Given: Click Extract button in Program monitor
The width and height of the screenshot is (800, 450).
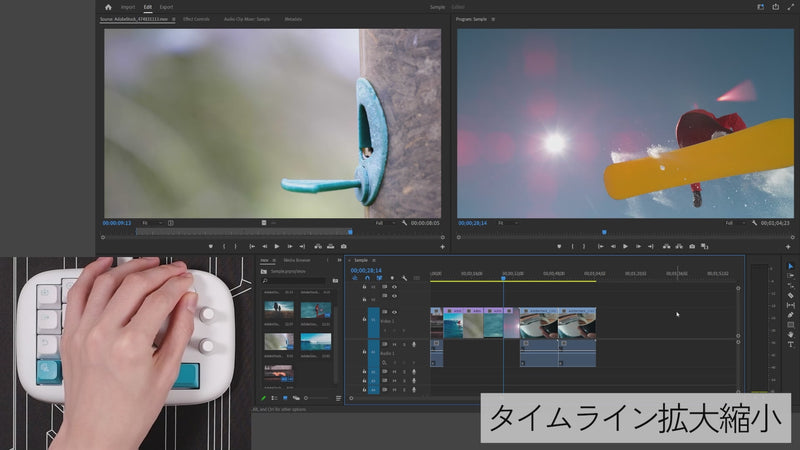Looking at the screenshot, I should click(x=679, y=246).
